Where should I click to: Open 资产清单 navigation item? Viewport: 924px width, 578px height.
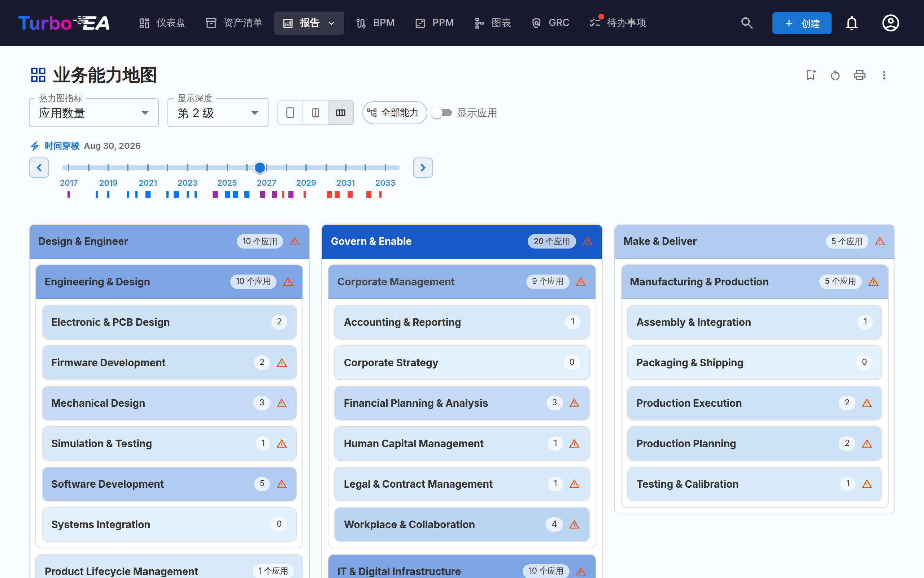pos(234,23)
